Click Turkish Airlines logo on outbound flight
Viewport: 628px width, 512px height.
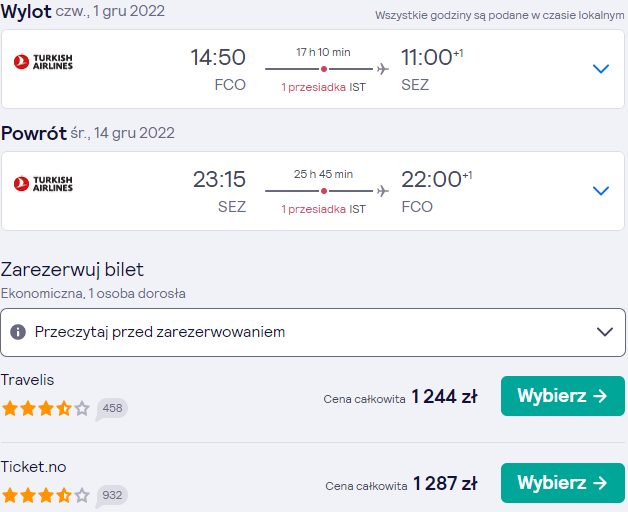click(x=43, y=62)
